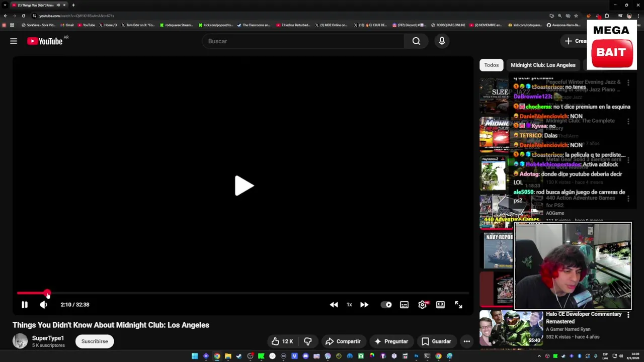Click the video title Things You Didn't Know
644x362 pixels.
pyautogui.click(x=111, y=325)
